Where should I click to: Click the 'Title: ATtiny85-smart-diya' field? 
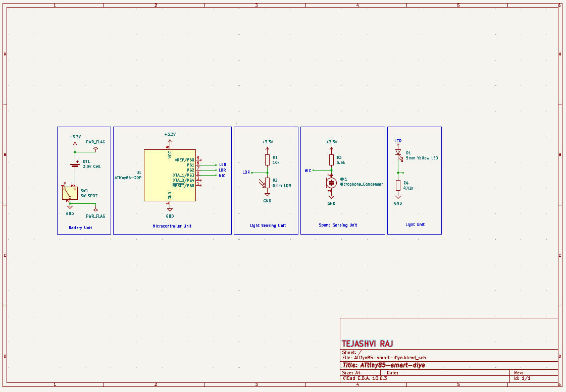384,365
